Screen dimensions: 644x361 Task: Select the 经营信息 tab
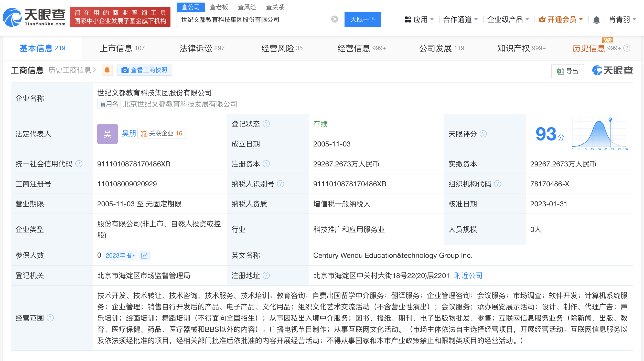[x=362, y=48]
